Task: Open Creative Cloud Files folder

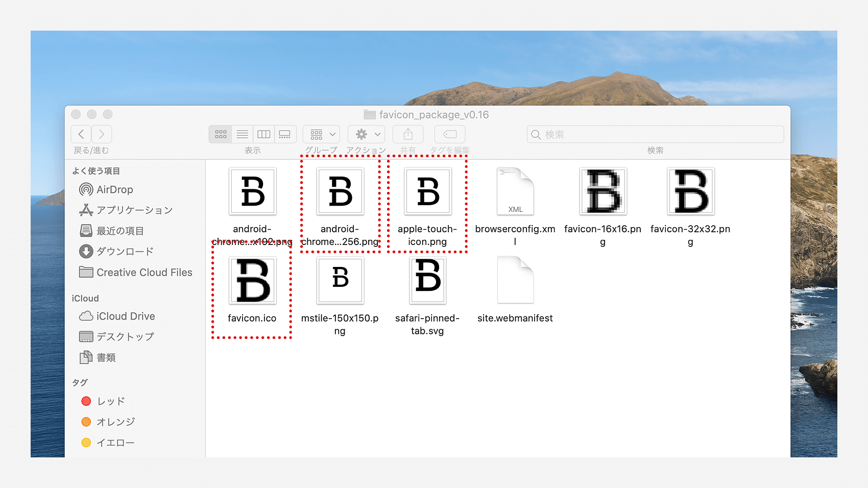Action: pos(143,272)
